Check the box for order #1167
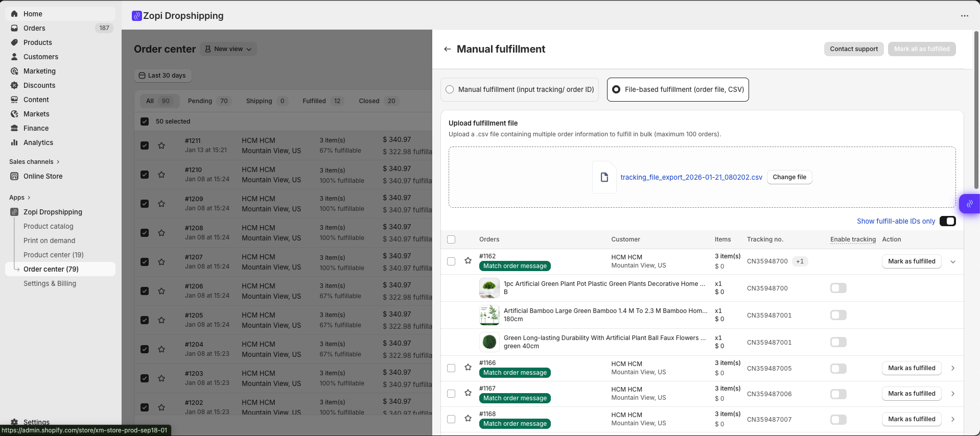980x436 pixels. [451, 394]
